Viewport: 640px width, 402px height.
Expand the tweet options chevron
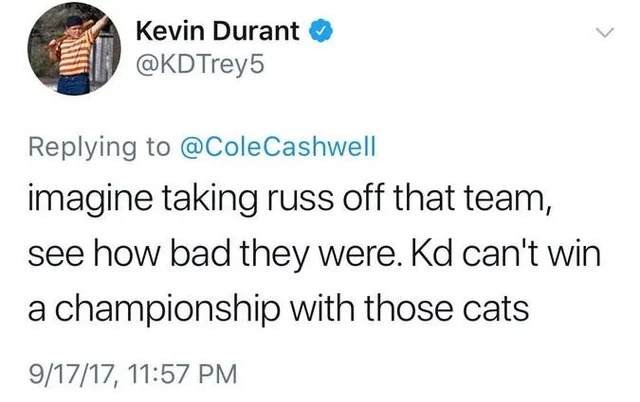(x=601, y=34)
